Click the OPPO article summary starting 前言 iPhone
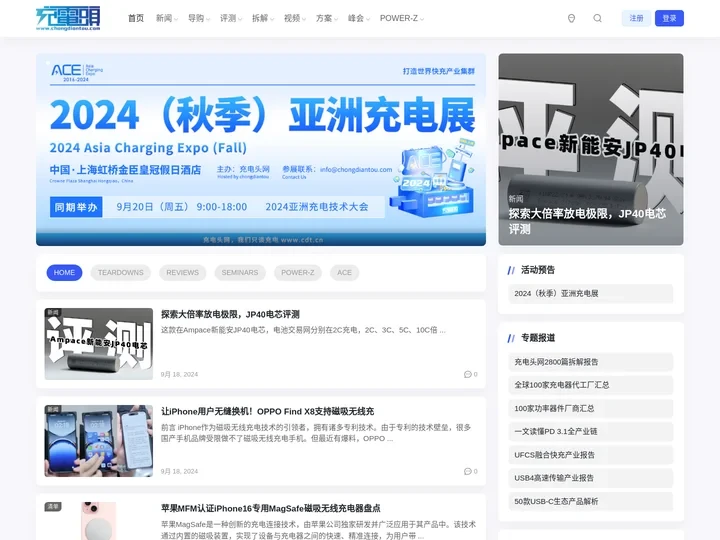720x540 pixels. [316, 433]
